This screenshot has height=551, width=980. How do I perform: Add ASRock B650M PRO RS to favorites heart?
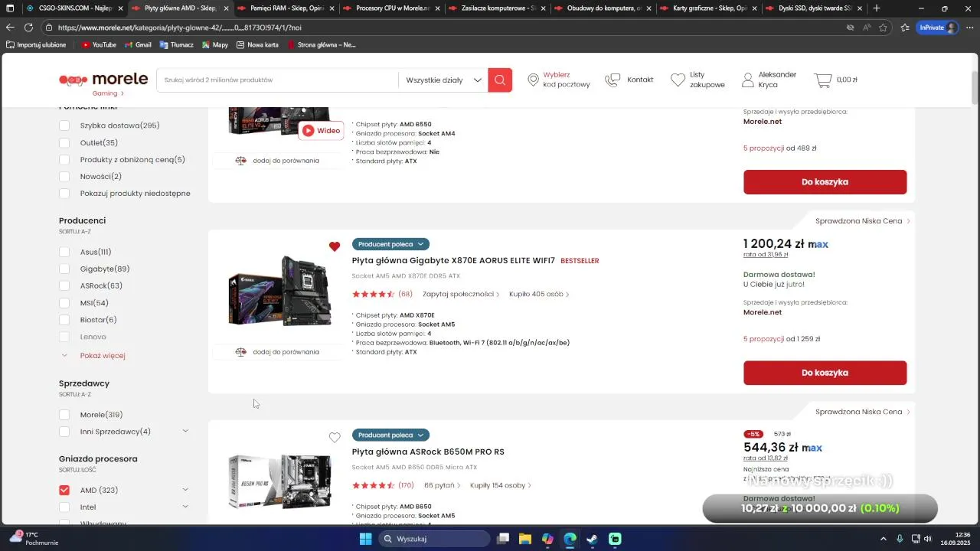click(x=335, y=438)
